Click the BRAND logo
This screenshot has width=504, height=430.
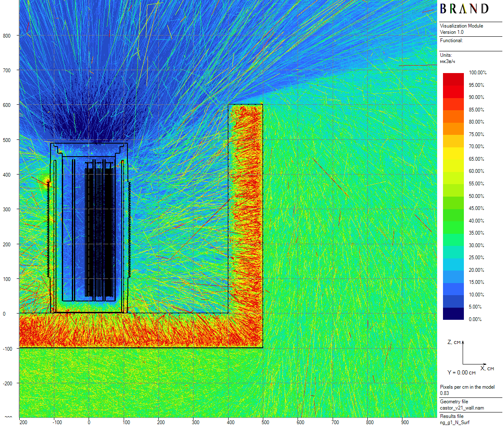(464, 9)
